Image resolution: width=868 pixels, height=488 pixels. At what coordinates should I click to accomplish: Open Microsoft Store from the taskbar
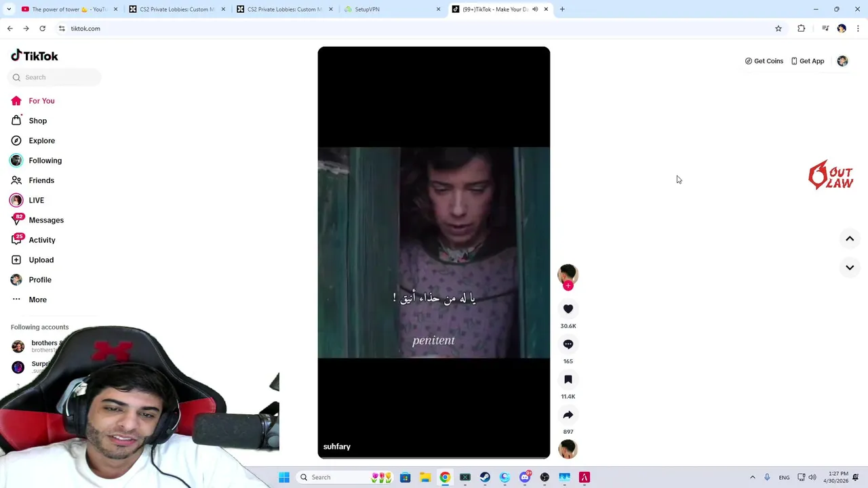point(406,477)
